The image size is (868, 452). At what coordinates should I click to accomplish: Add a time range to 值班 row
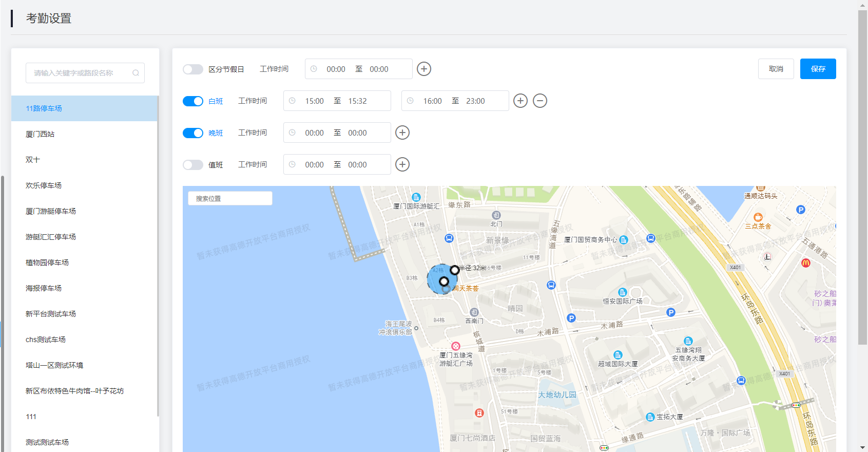click(x=402, y=164)
